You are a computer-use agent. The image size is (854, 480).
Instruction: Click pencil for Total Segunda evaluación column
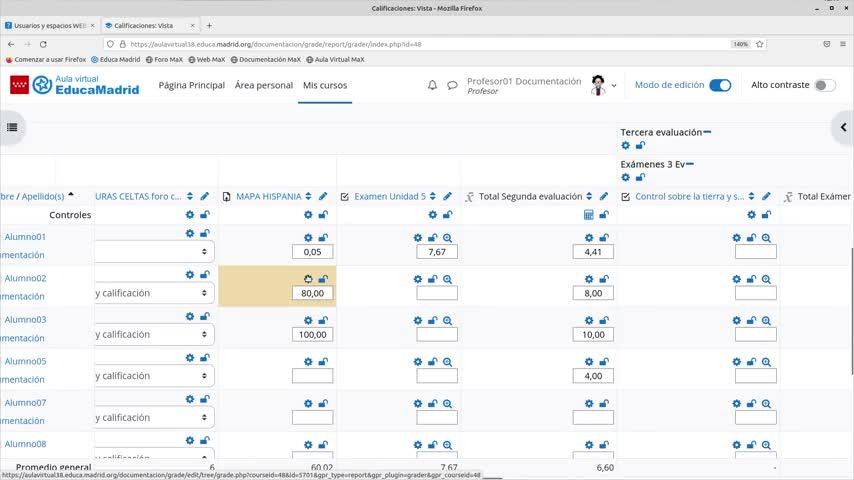(x=603, y=196)
